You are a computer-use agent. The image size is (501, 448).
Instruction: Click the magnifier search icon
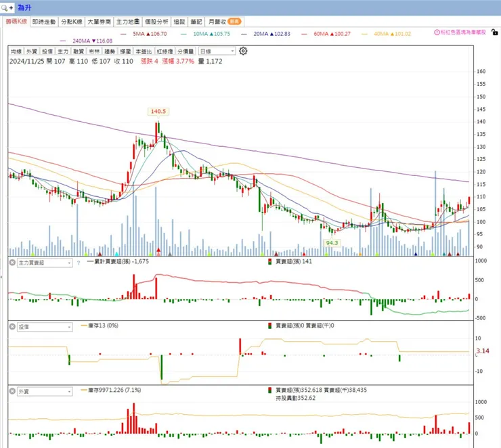pos(4,7)
